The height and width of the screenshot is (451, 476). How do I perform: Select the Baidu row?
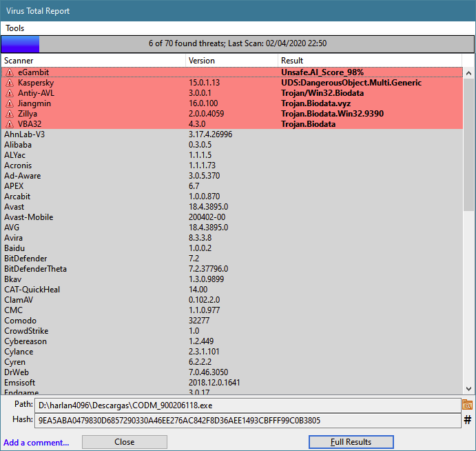(232, 248)
